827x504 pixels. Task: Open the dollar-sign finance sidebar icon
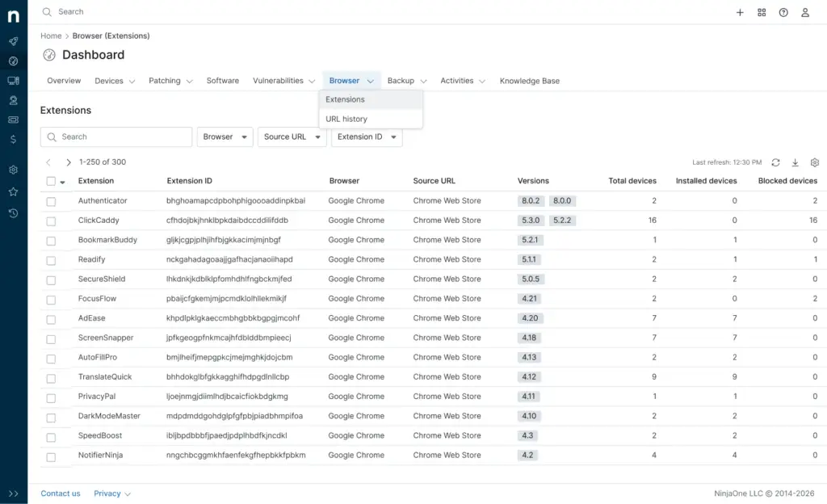[14, 139]
